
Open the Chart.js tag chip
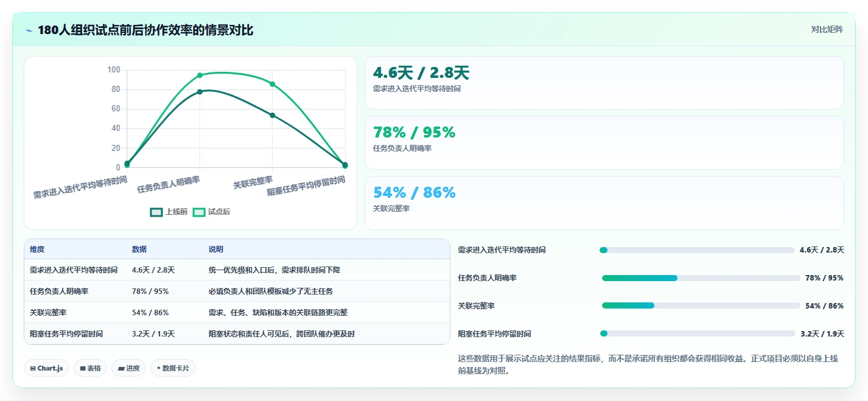[x=46, y=368]
